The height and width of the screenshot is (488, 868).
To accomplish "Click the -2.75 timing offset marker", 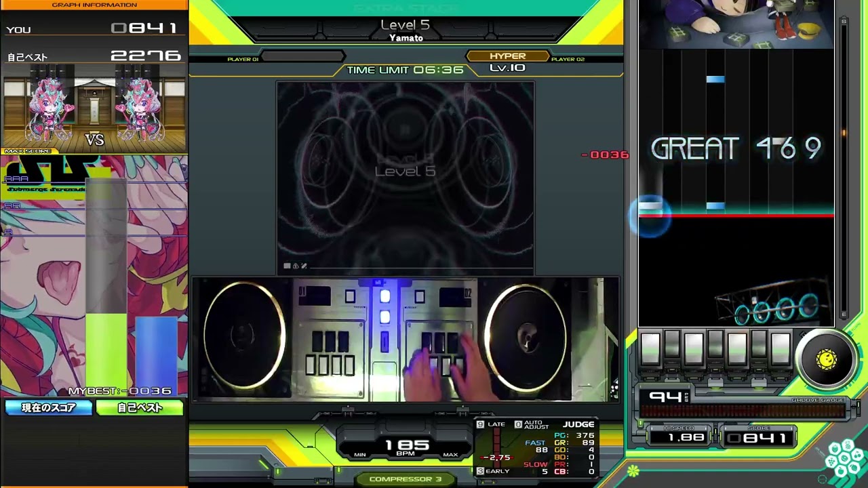I will tap(496, 457).
